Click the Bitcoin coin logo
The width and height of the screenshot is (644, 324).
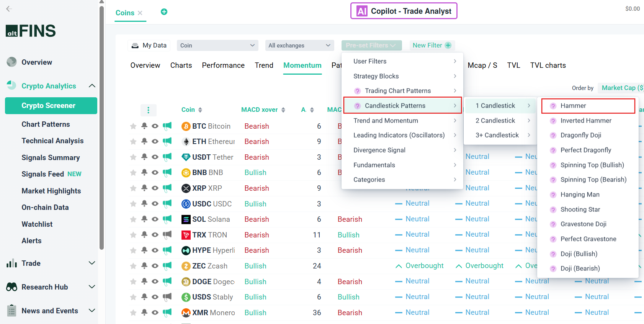(x=186, y=126)
